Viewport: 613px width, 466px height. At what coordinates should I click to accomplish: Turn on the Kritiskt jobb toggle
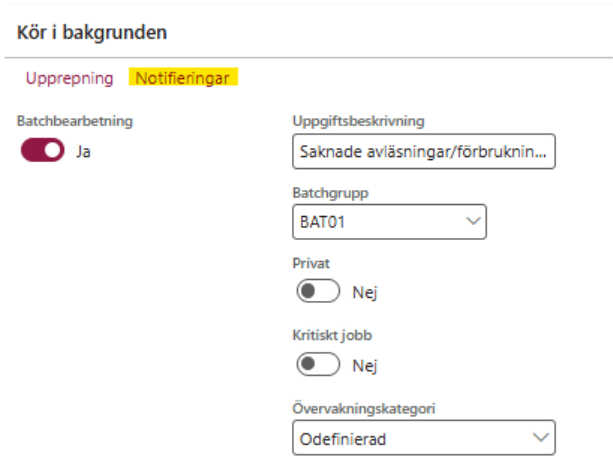point(318,366)
